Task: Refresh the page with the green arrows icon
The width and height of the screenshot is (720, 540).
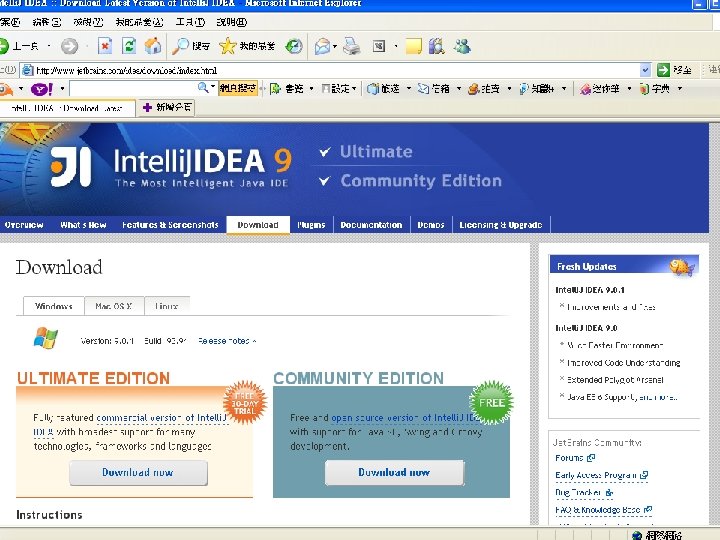Action: (129, 46)
